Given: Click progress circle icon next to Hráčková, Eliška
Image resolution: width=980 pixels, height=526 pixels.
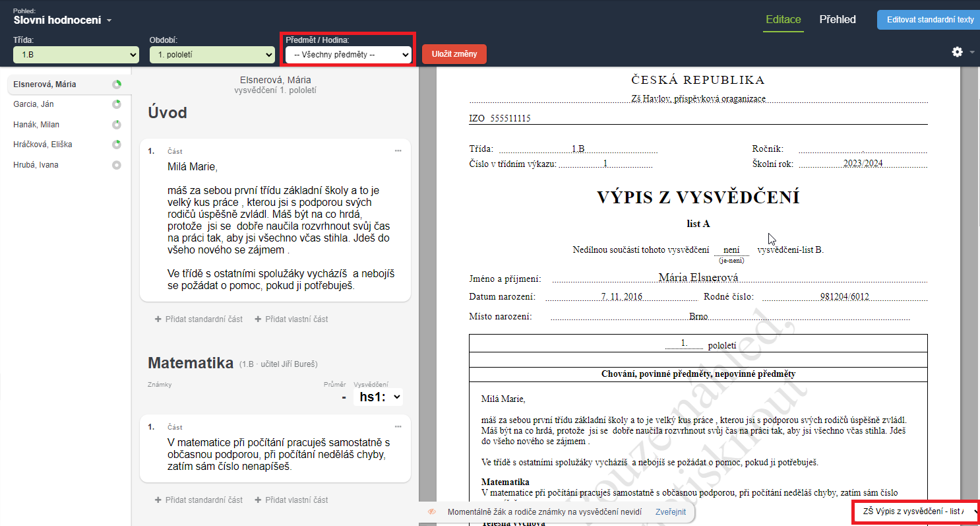Looking at the screenshot, I should pos(117,145).
